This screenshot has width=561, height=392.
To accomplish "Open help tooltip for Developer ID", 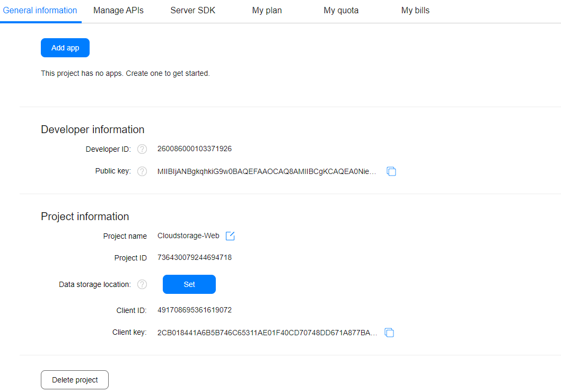I will (142, 149).
